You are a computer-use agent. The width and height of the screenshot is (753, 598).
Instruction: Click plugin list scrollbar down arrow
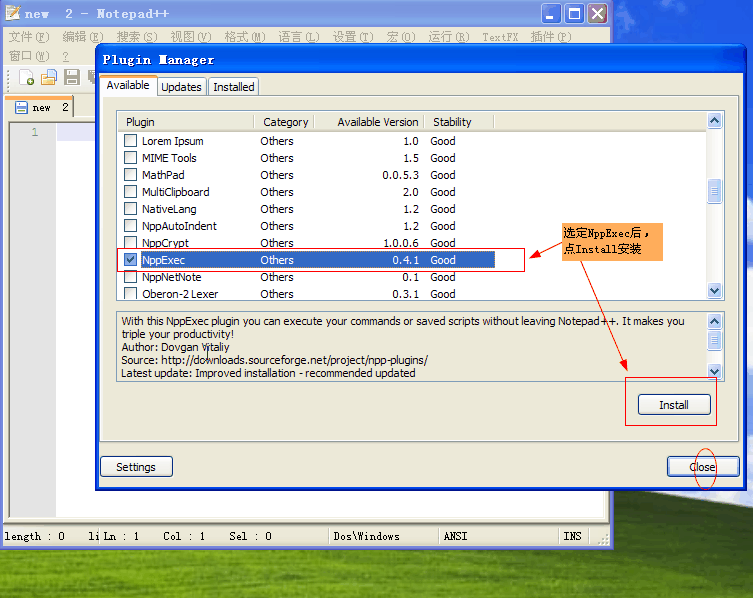tap(715, 291)
